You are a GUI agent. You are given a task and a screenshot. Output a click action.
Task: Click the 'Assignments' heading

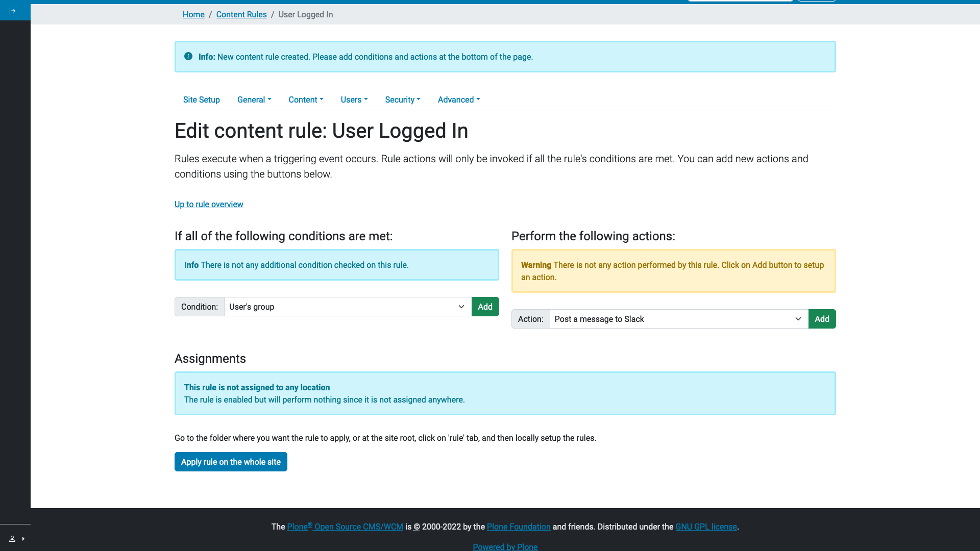[x=210, y=359]
